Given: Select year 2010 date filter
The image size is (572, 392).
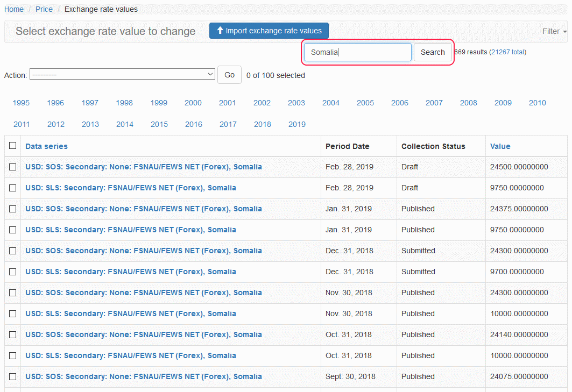Looking at the screenshot, I should point(537,103).
